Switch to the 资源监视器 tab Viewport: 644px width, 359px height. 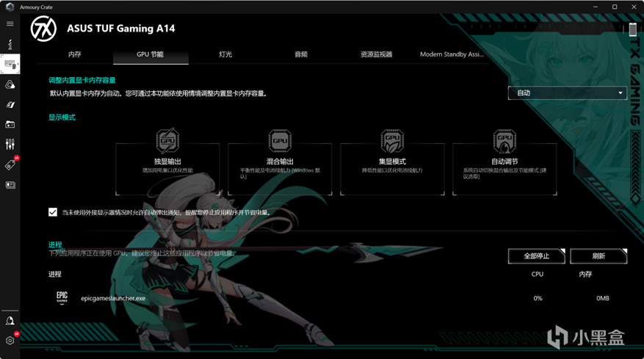pos(376,54)
